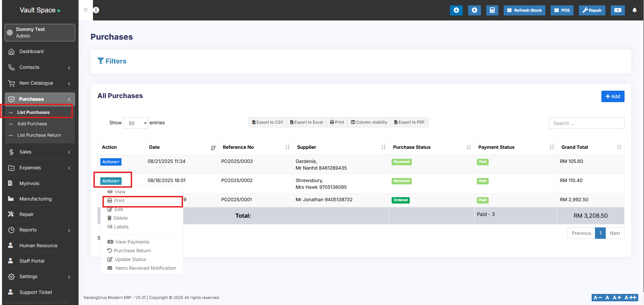
Task: Click the info circle icon
Action: pyautogui.click(x=96, y=10)
